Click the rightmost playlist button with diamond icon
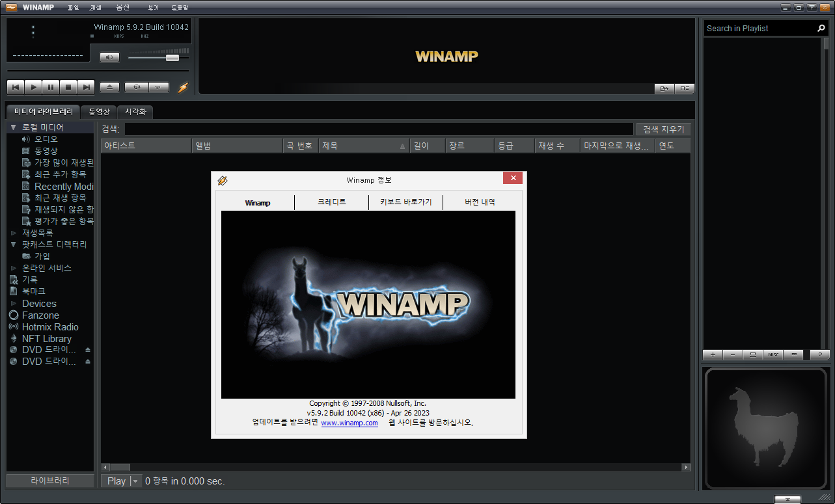The image size is (835, 504). [820, 354]
